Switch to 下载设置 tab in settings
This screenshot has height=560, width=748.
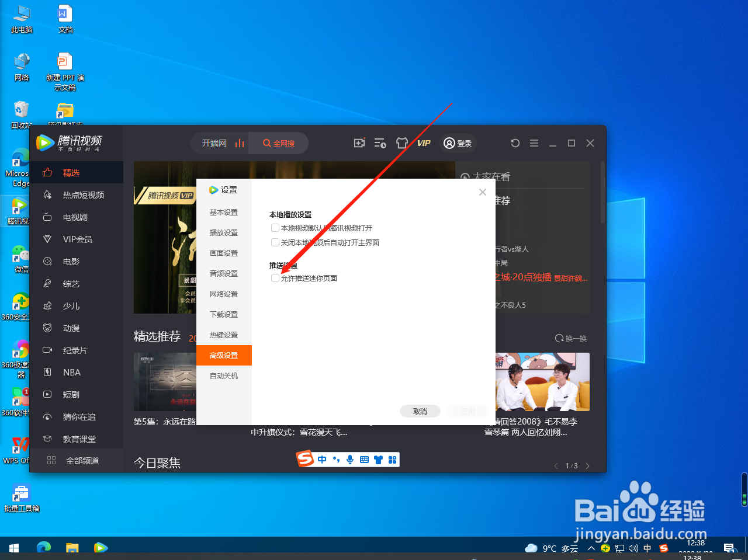[x=224, y=314]
